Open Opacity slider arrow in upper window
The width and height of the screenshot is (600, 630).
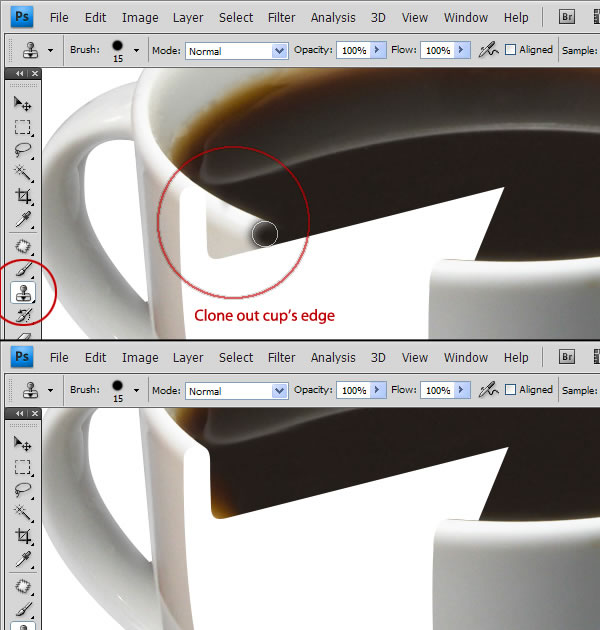(378, 50)
